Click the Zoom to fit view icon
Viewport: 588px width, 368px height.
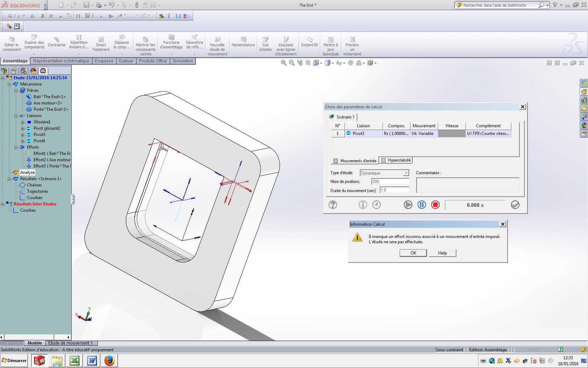click(x=283, y=63)
